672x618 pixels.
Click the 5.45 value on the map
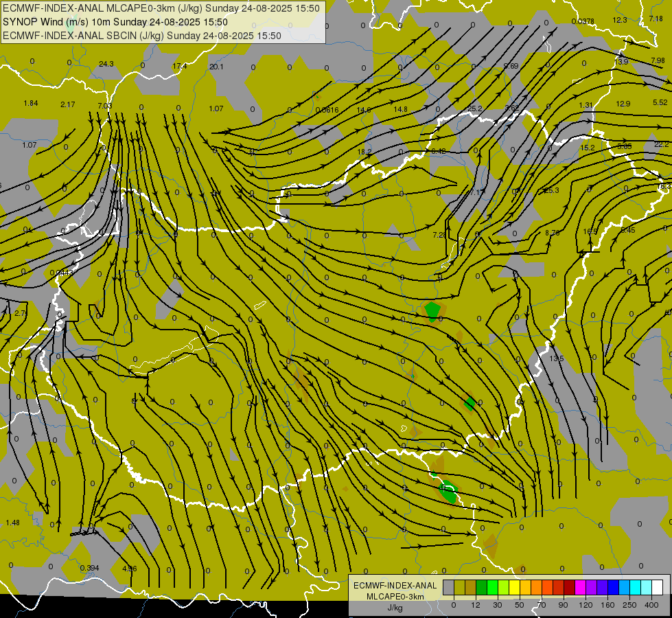(628, 230)
